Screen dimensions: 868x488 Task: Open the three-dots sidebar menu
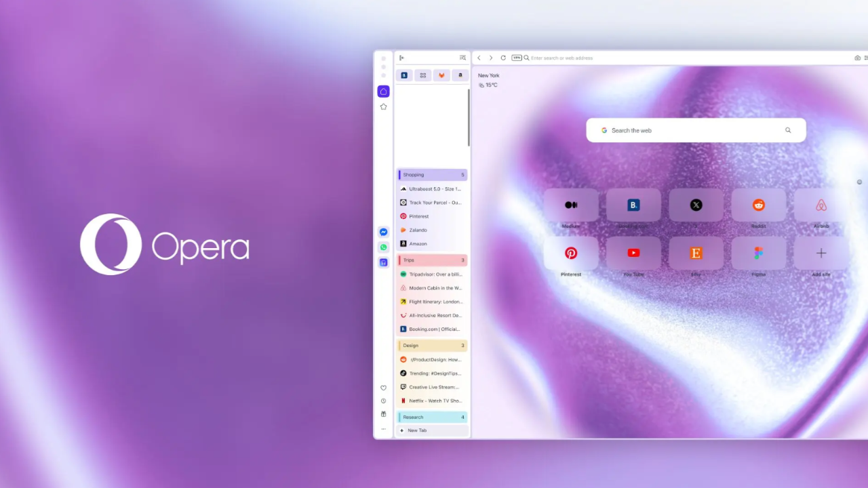[x=383, y=428]
